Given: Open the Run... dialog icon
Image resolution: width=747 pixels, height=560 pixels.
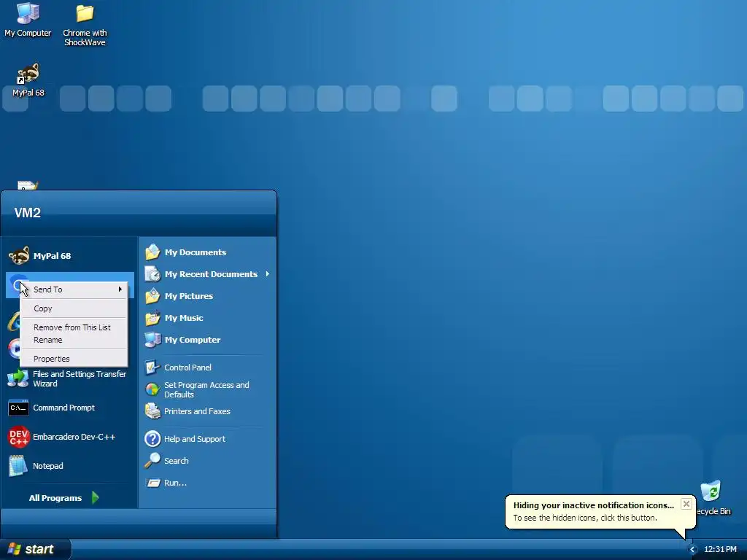Looking at the screenshot, I should (x=153, y=483).
